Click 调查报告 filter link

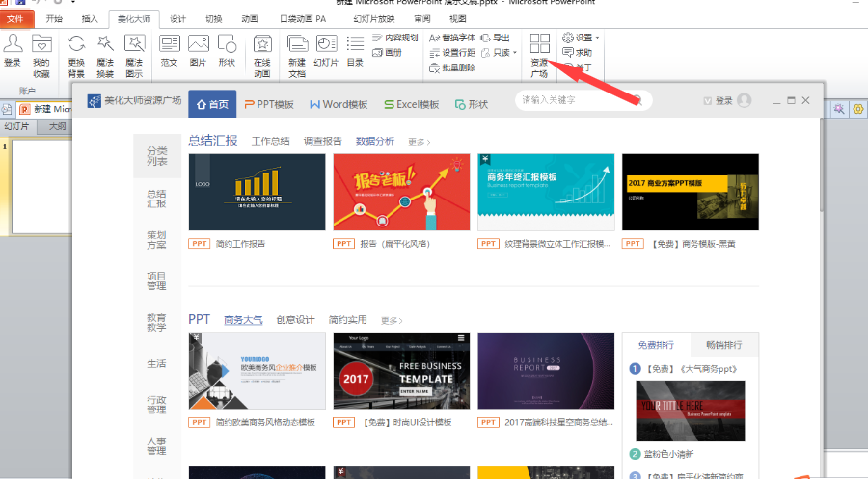[x=323, y=141]
